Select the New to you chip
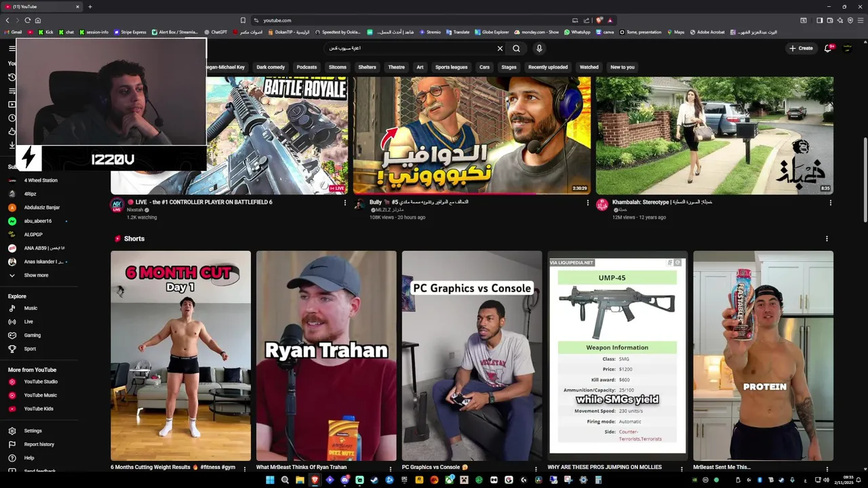The height and width of the screenshot is (488, 868). (622, 67)
